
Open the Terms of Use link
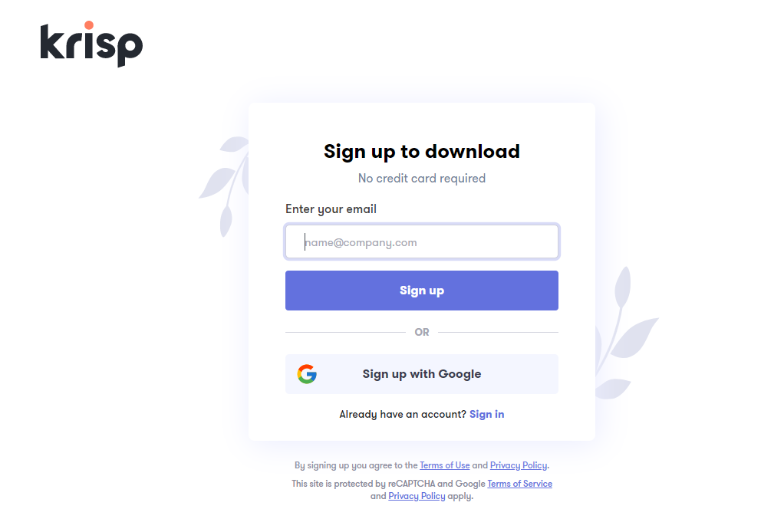(444, 465)
